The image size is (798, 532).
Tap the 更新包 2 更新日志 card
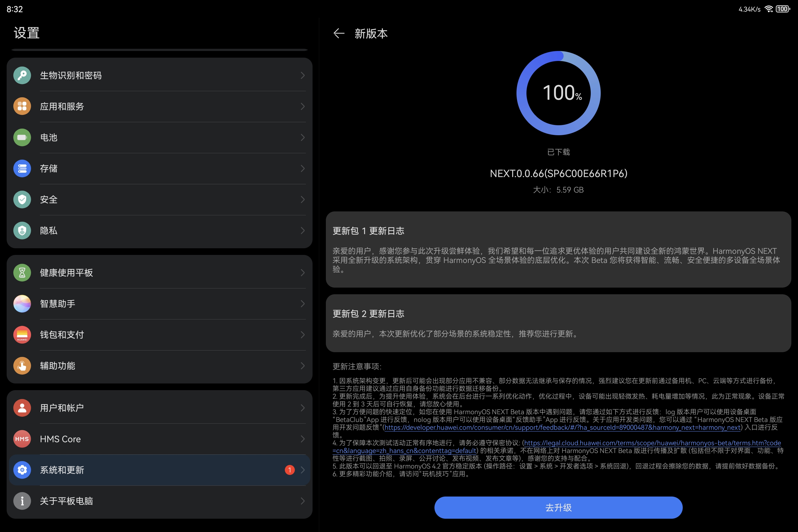click(x=558, y=323)
